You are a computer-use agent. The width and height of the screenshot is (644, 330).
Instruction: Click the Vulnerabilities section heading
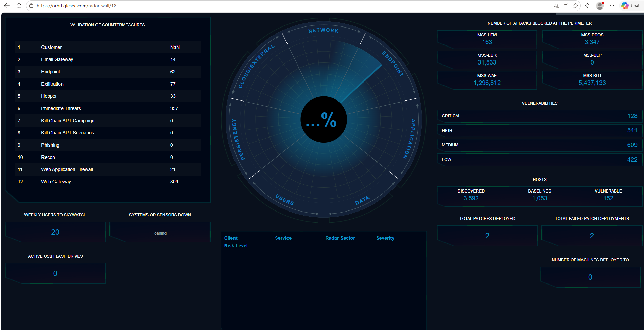point(540,103)
